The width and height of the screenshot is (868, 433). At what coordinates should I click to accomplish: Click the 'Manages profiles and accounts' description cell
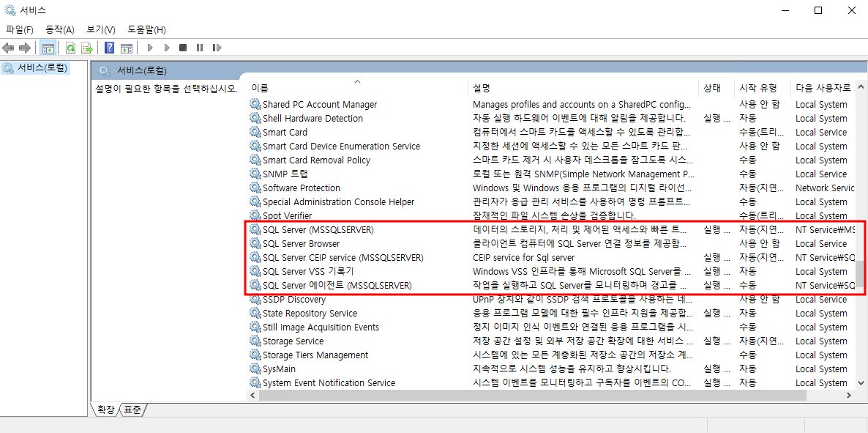click(x=582, y=104)
